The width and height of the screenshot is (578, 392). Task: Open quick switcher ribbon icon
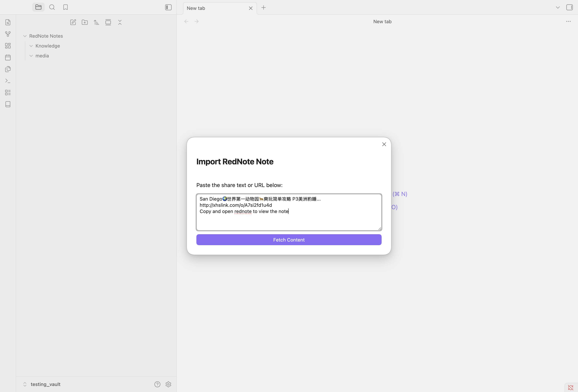[x=8, y=22]
